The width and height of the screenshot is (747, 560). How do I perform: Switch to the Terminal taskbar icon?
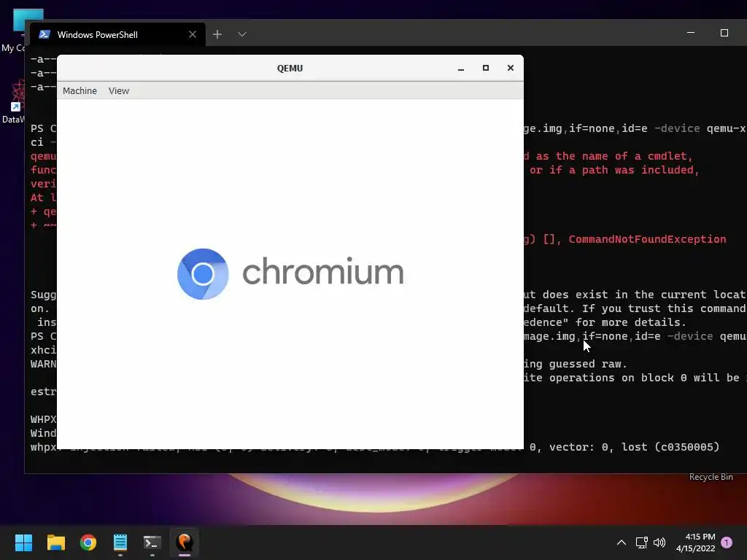[152, 542]
